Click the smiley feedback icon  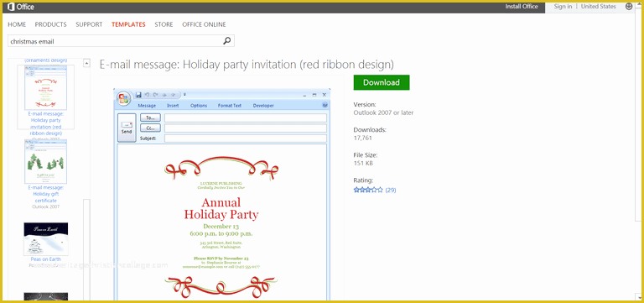pyautogui.click(x=629, y=7)
